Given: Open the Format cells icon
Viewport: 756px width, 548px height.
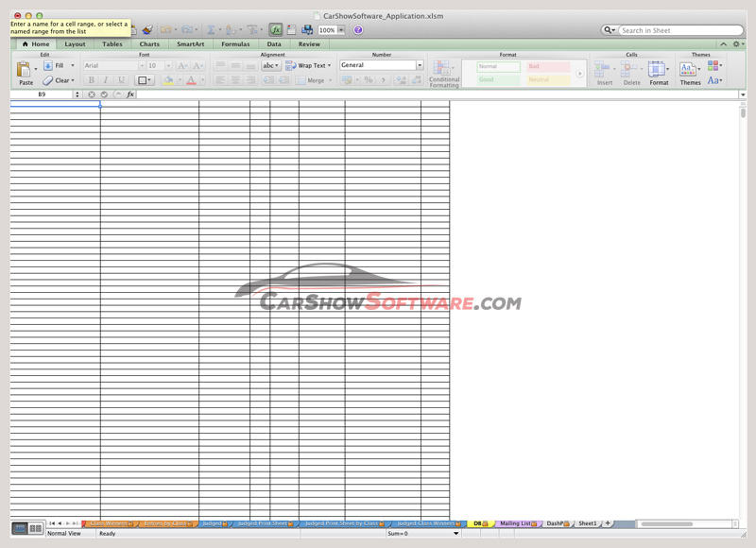Looking at the screenshot, I should pyautogui.click(x=655, y=68).
